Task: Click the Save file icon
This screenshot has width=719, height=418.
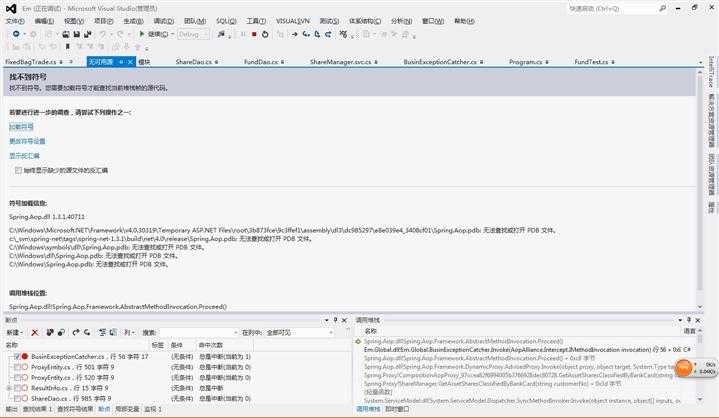Action: (x=77, y=34)
